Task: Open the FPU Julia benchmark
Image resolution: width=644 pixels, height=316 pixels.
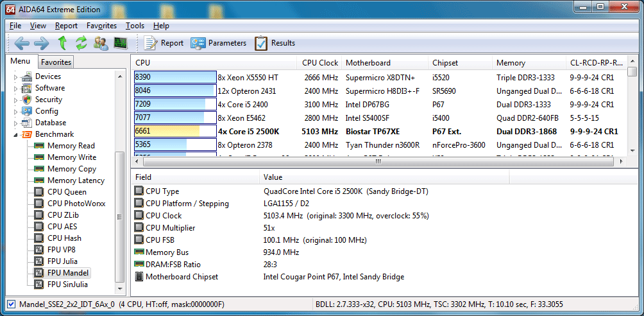Action: coord(62,261)
